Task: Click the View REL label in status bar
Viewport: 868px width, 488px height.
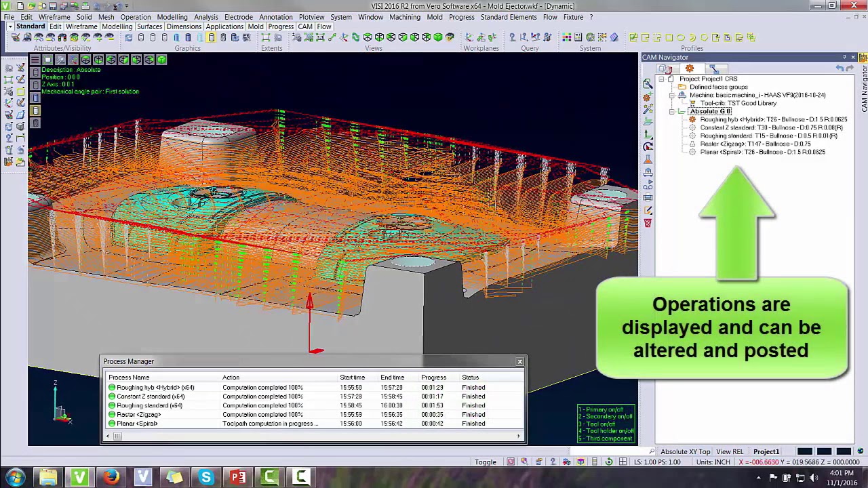Action: 730,451
